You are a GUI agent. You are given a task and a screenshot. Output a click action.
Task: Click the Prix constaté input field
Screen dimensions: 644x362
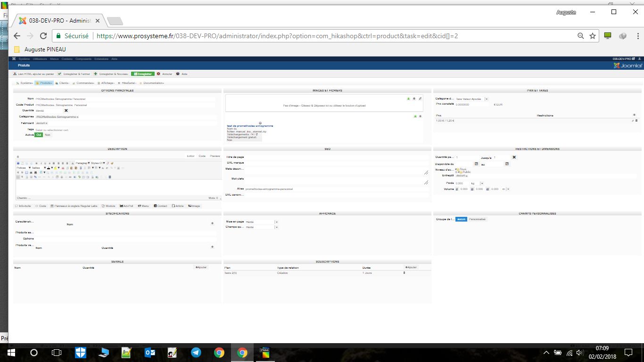coord(473,105)
